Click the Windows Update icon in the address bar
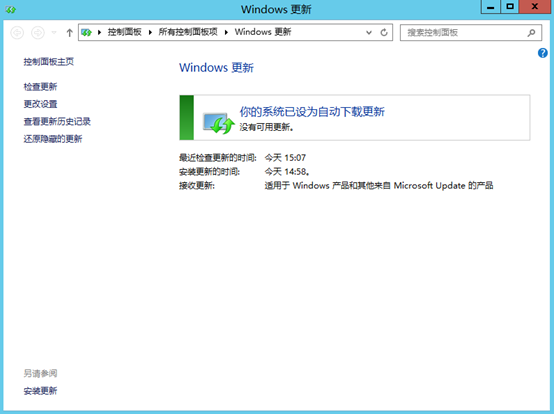 tap(87, 32)
